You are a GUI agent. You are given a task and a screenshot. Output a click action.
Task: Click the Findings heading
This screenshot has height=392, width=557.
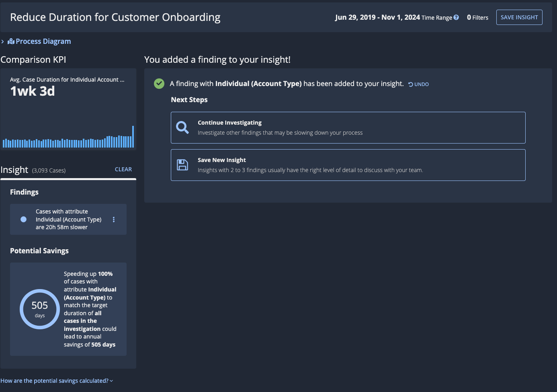coord(24,192)
